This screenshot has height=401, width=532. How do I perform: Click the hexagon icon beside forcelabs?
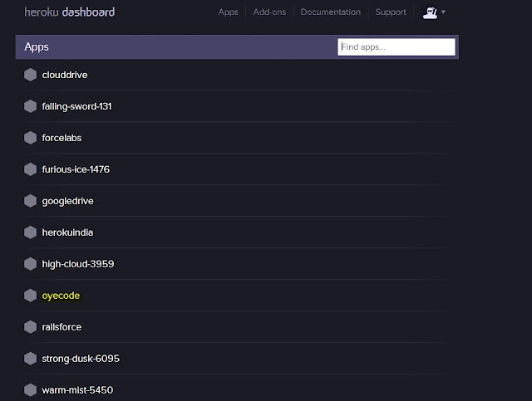(x=30, y=138)
